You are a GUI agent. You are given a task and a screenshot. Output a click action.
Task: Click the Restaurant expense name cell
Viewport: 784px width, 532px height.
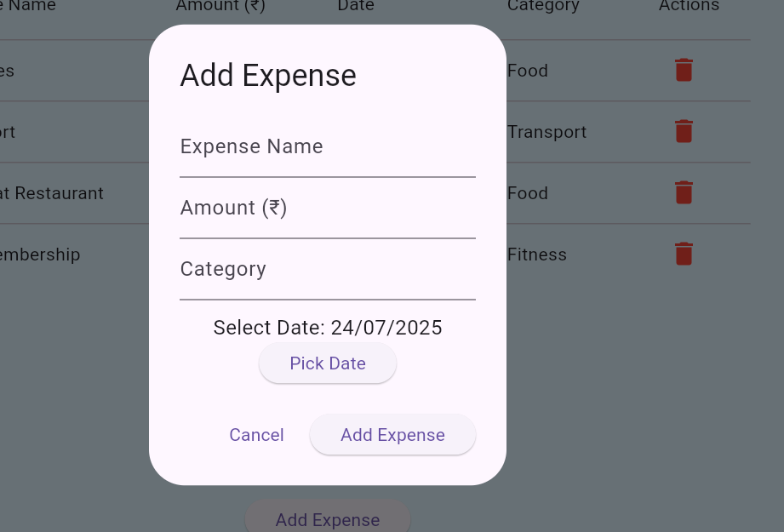coord(53,193)
